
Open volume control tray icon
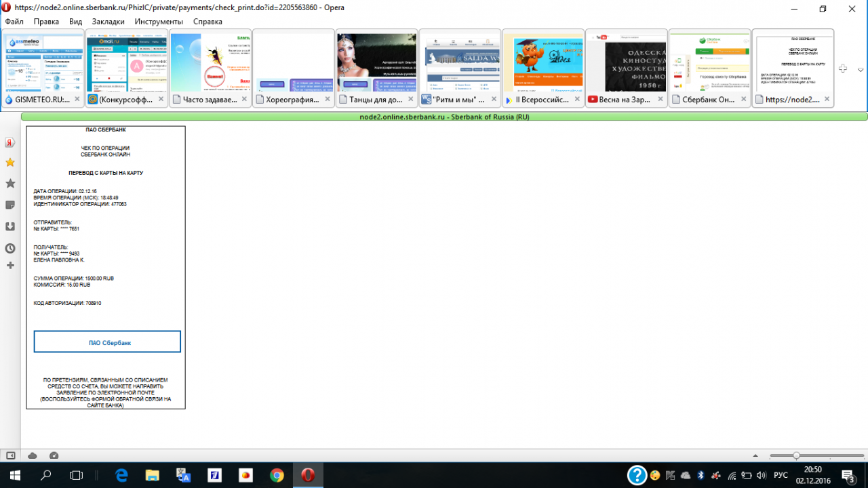point(761,475)
